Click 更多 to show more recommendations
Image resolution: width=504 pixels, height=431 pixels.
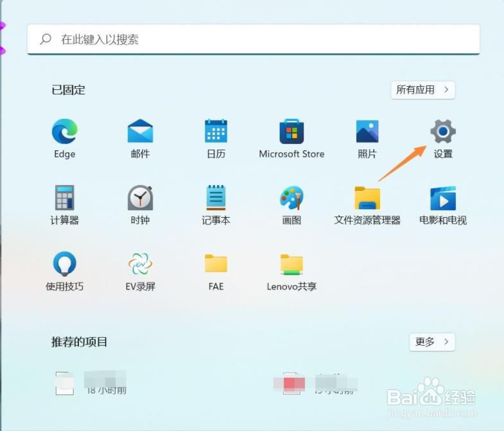coord(432,342)
